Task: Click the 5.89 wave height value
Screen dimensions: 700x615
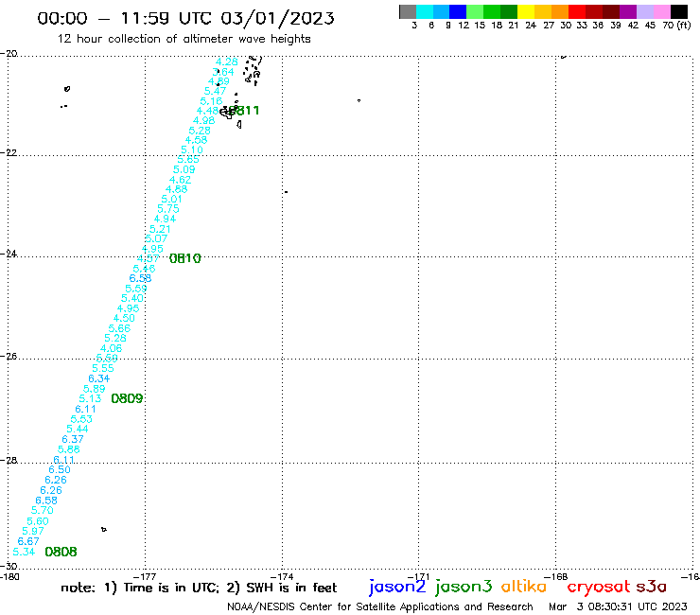Action: pos(95,389)
